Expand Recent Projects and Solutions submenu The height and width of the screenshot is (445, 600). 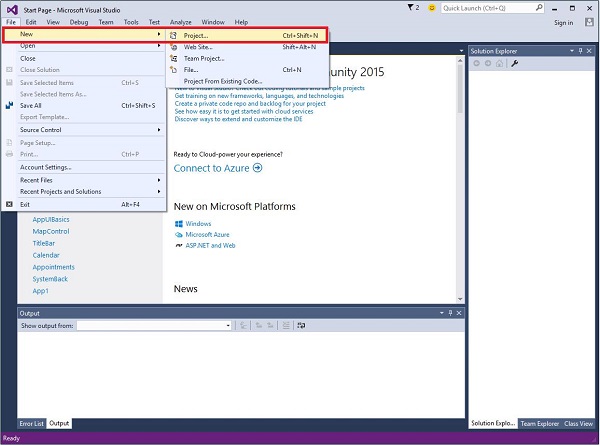click(159, 191)
